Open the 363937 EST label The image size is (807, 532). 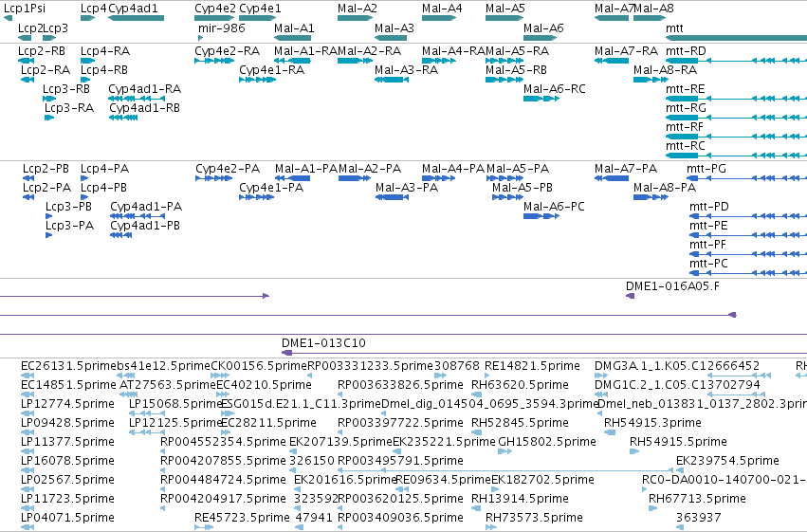coord(698,518)
